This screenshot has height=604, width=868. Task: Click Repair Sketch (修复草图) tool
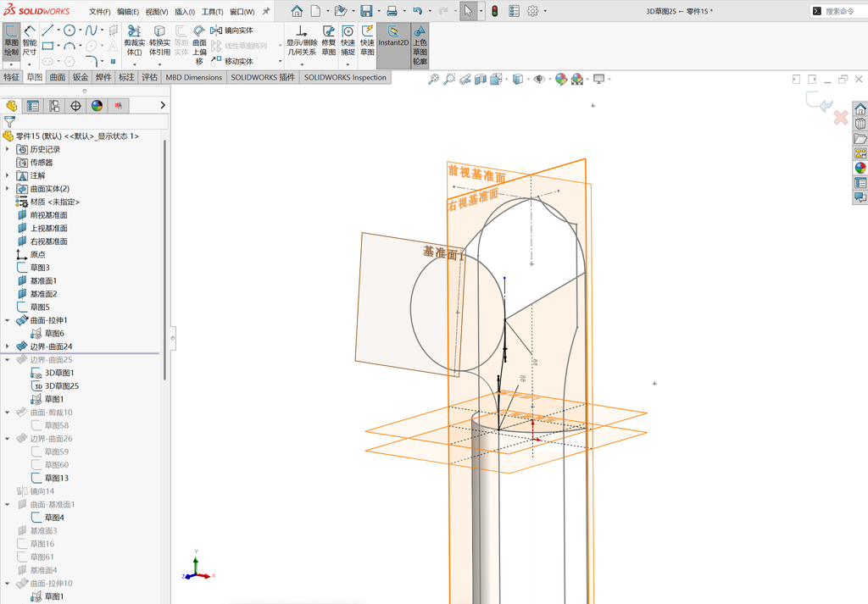coord(329,41)
